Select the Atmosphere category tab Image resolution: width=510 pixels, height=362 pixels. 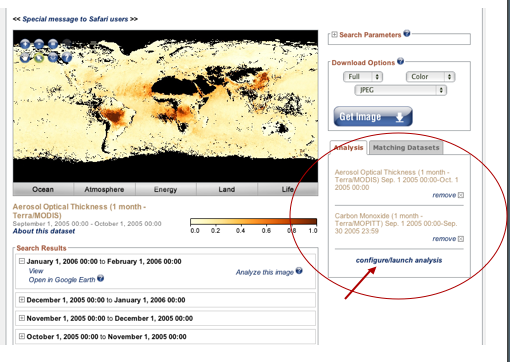coord(104,189)
